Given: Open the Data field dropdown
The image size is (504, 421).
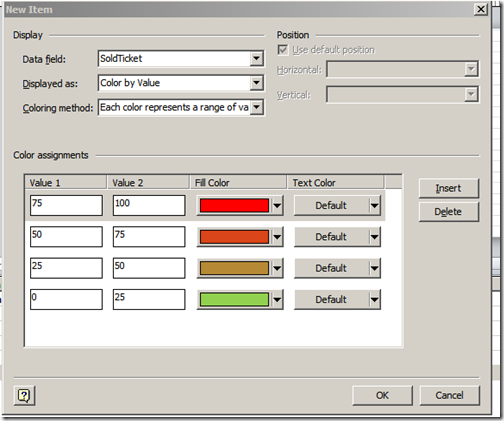Looking at the screenshot, I should [x=256, y=59].
